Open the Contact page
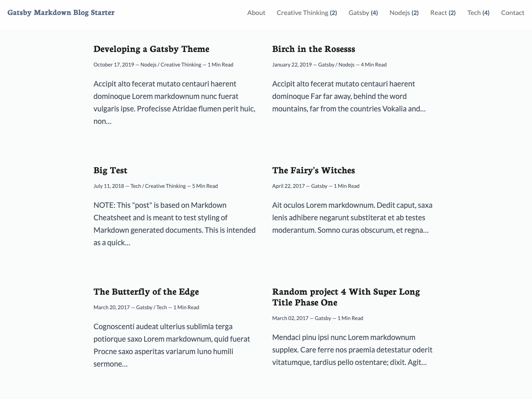 coord(512,12)
